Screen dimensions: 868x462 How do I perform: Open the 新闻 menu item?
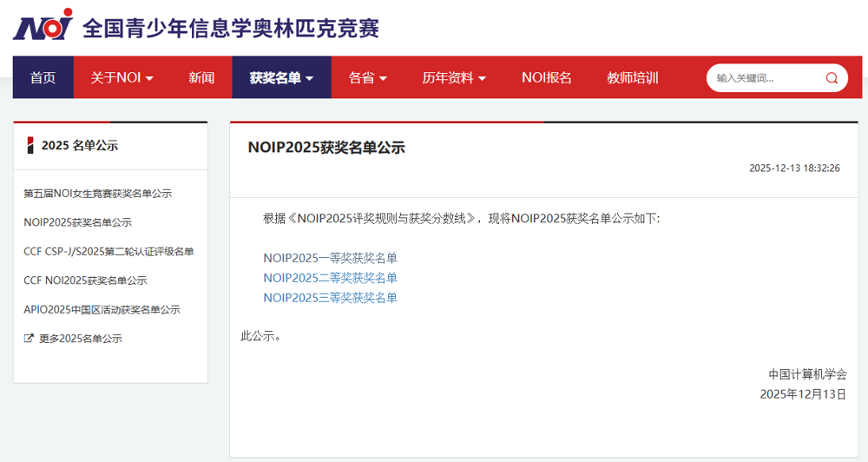pos(201,78)
